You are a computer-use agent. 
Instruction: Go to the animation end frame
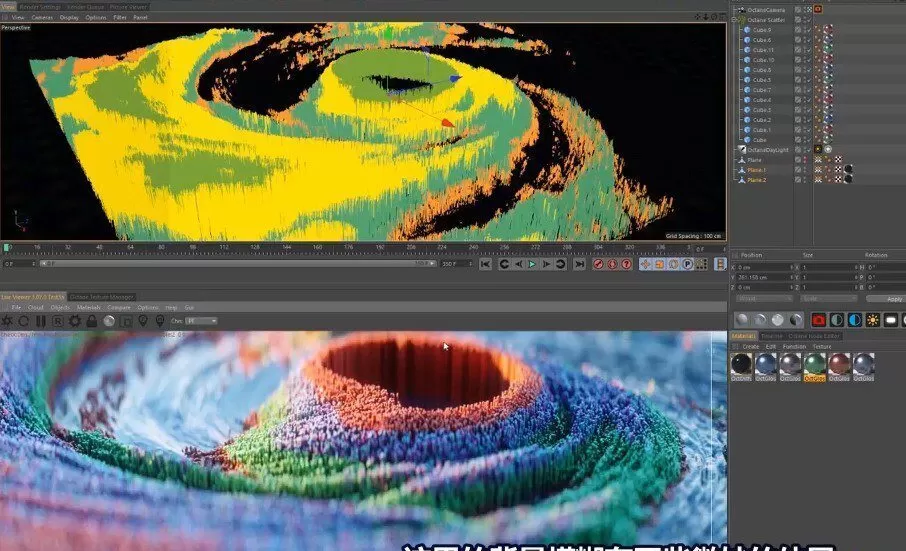(x=579, y=265)
